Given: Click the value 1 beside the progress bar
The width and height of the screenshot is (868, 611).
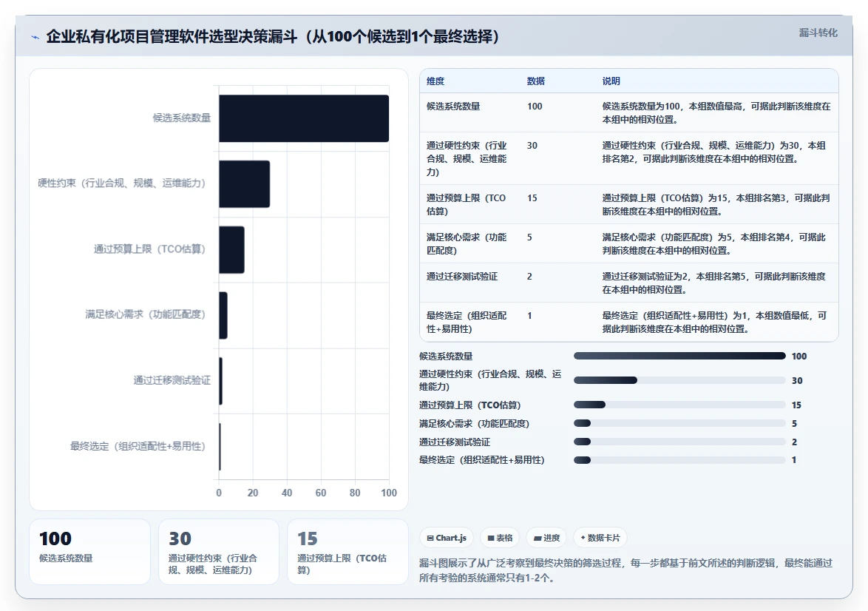Looking at the screenshot, I should [794, 460].
